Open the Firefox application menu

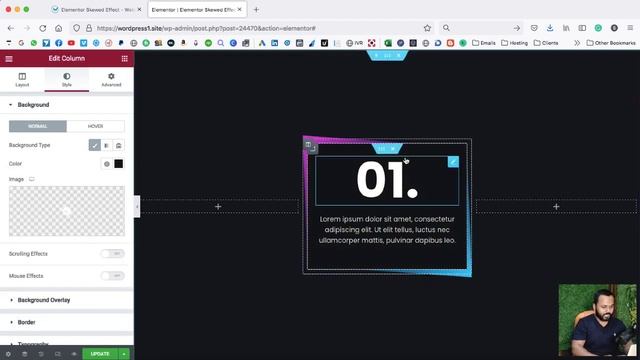(x=630, y=28)
